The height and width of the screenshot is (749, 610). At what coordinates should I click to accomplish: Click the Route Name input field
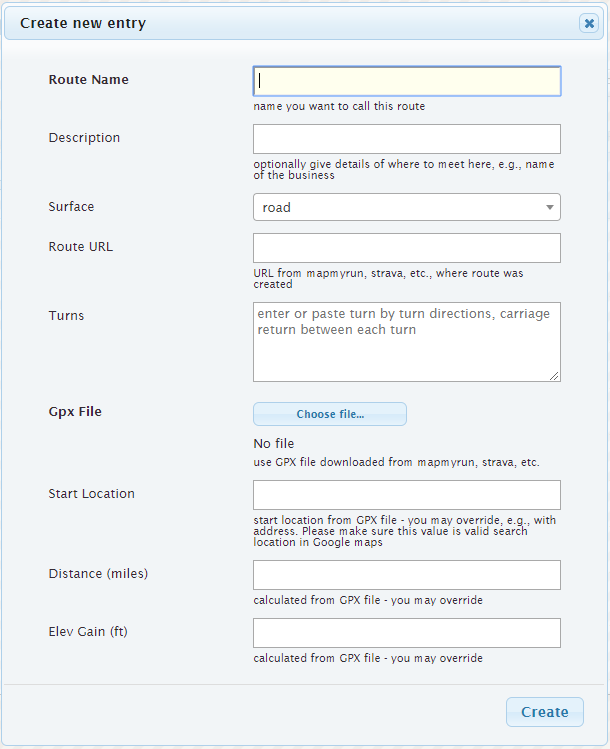pyautogui.click(x=407, y=81)
